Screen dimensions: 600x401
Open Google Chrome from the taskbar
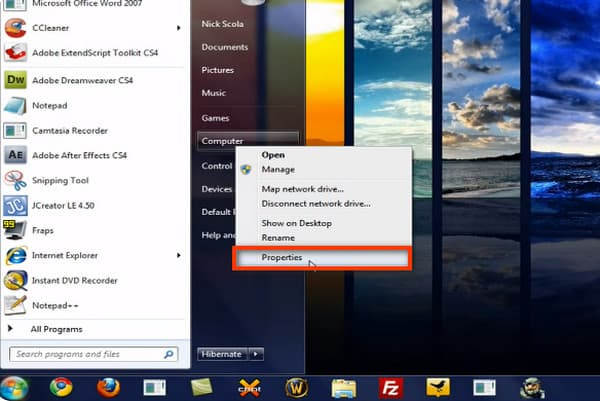point(61,388)
